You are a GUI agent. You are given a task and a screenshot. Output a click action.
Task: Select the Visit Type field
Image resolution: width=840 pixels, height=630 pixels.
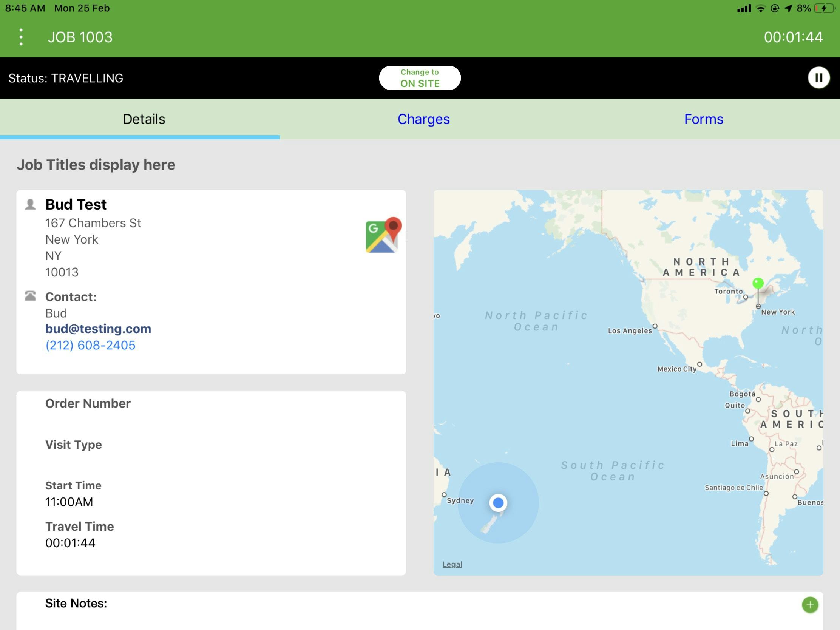74,444
